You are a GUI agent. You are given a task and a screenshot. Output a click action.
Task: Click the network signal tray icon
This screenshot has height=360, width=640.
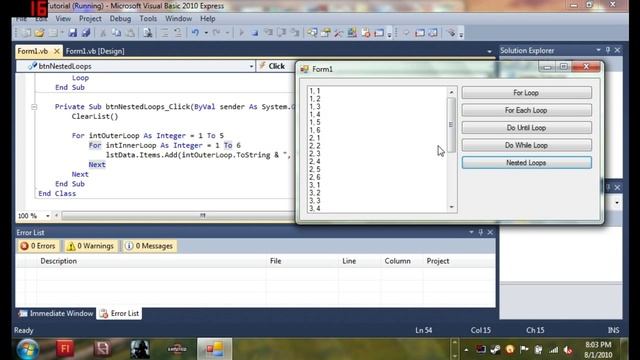pyautogui.click(x=553, y=350)
